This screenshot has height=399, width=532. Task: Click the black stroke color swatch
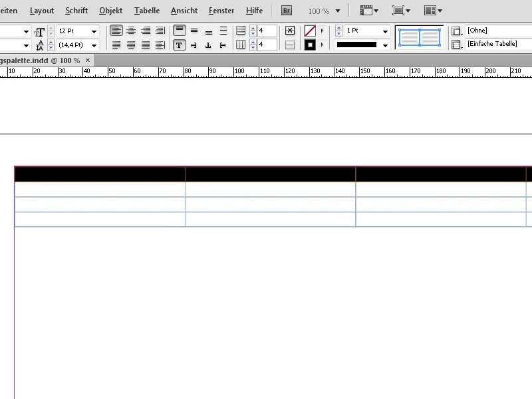pos(310,45)
